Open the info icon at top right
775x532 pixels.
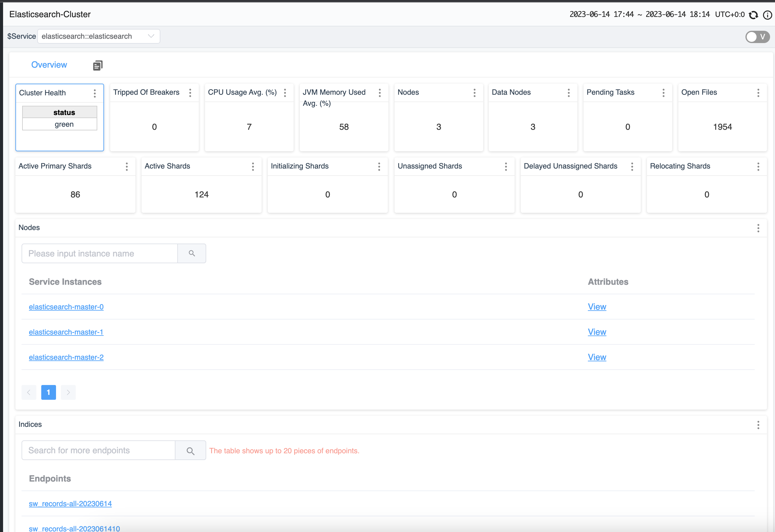pos(767,15)
